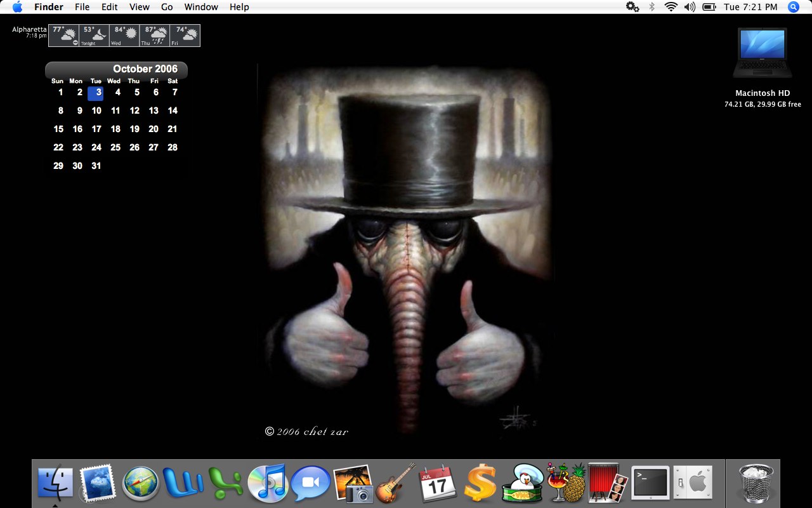Launch Mail from the Dock
Image resolution: width=812 pixels, height=508 pixels.
97,484
